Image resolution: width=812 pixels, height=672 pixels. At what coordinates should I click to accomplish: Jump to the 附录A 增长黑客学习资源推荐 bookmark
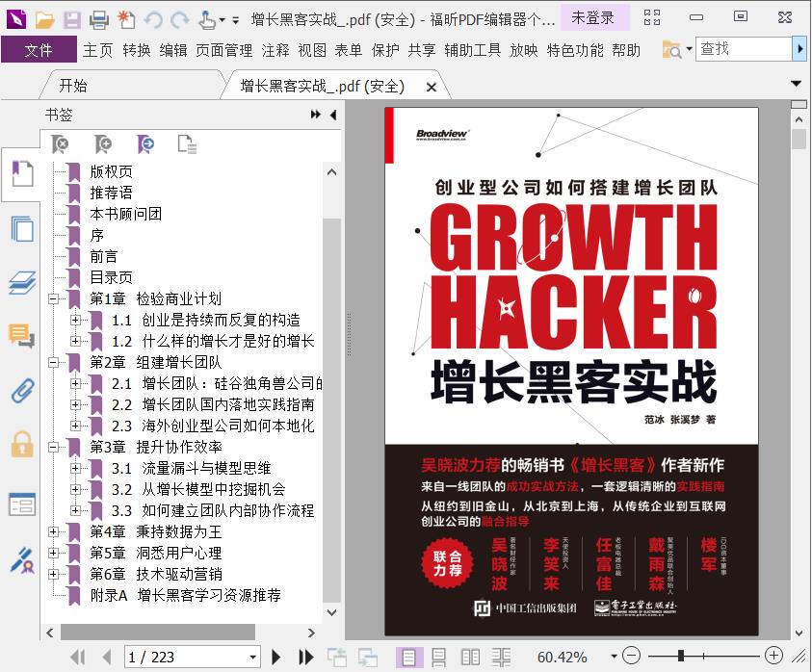(185, 595)
